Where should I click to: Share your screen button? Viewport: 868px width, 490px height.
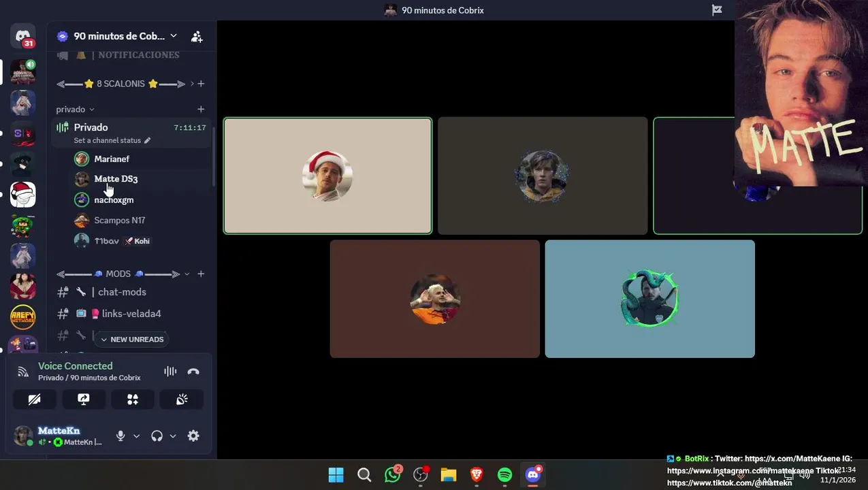84,399
